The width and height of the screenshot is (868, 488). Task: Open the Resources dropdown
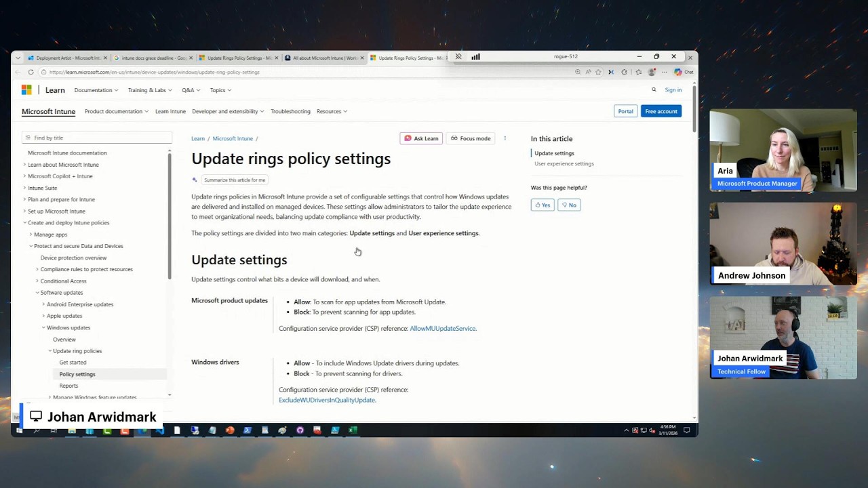[332, 111]
